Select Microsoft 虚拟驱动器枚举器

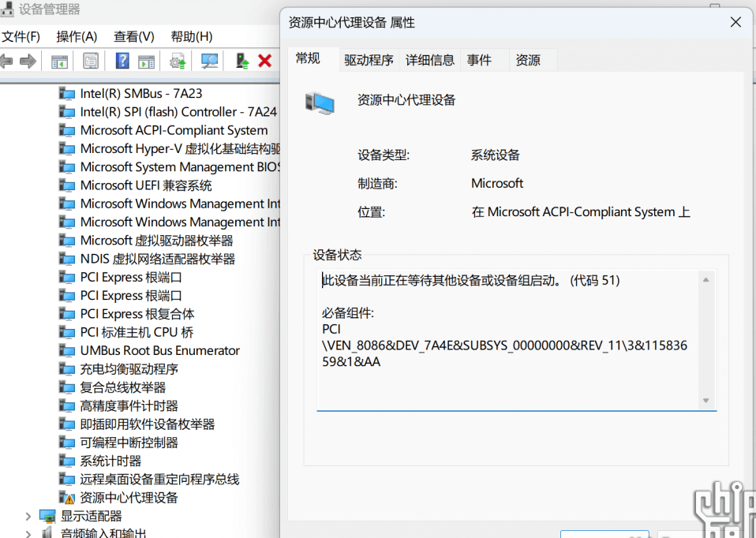(x=157, y=241)
